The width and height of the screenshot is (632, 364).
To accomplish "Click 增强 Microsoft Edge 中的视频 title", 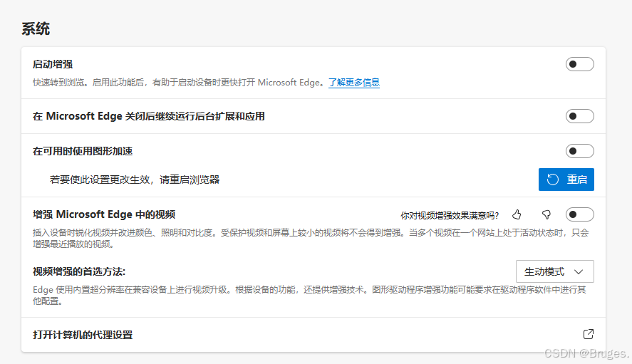I will point(104,214).
